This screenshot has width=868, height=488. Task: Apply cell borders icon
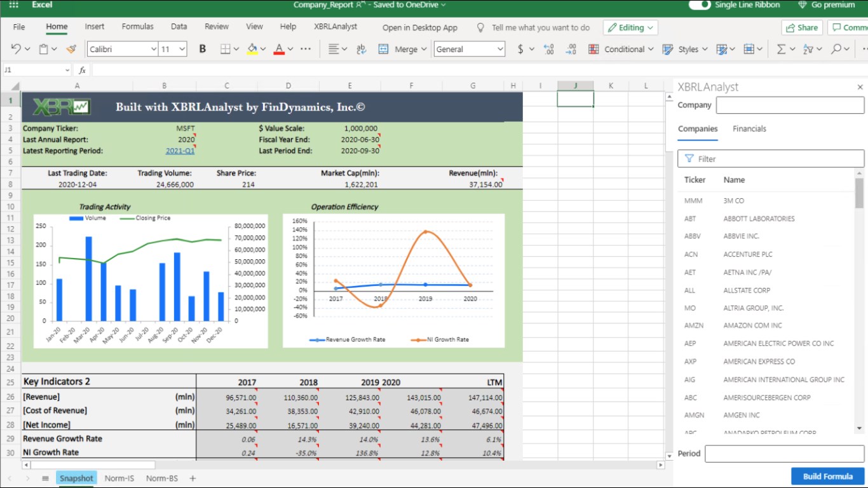click(225, 49)
